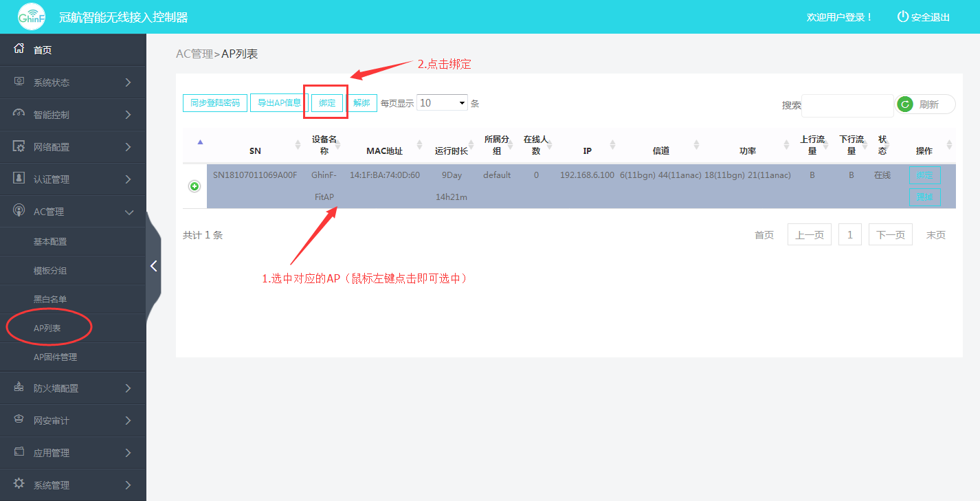Viewport: 980px width, 501px height.
Task: Click the green refresh icon next to 刷新
Action: pos(906,104)
